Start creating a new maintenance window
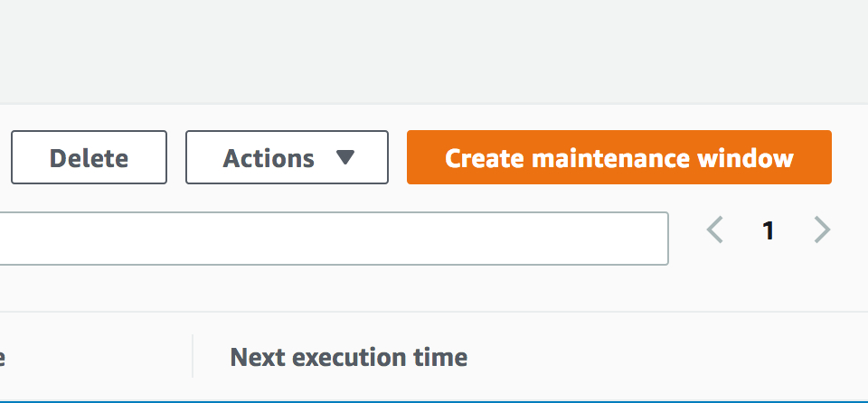 pyautogui.click(x=618, y=157)
